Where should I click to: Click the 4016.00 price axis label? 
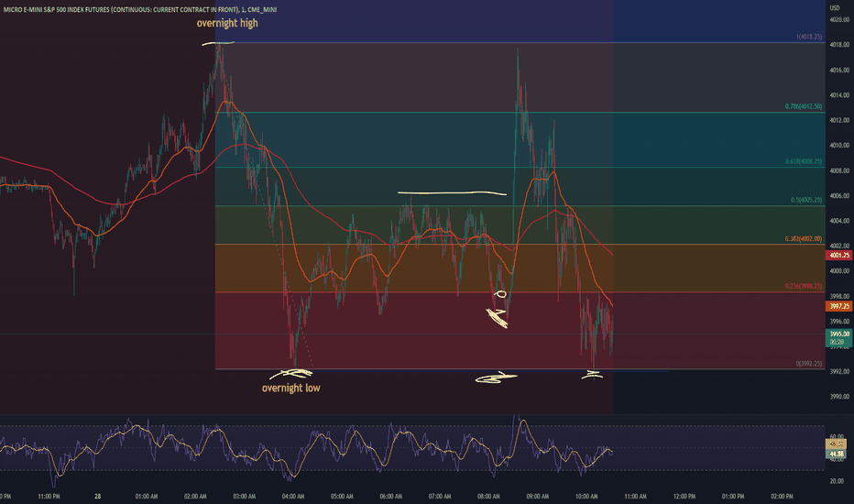pyautogui.click(x=839, y=70)
